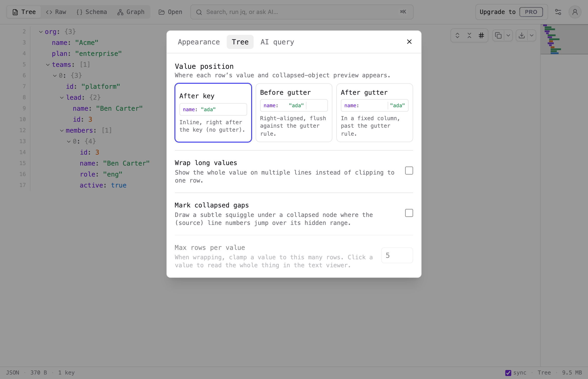Click the name: "Acme" row
588x379 pixels.
point(75,43)
